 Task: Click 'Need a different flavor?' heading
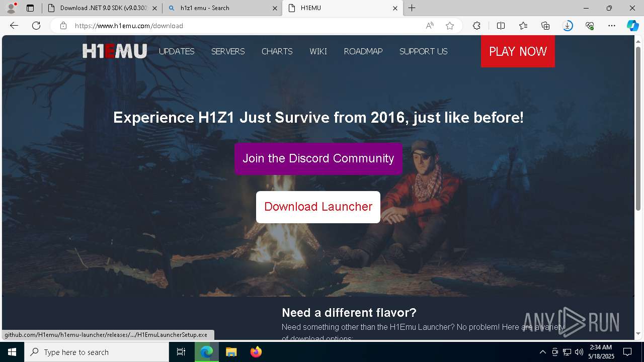[x=349, y=313]
